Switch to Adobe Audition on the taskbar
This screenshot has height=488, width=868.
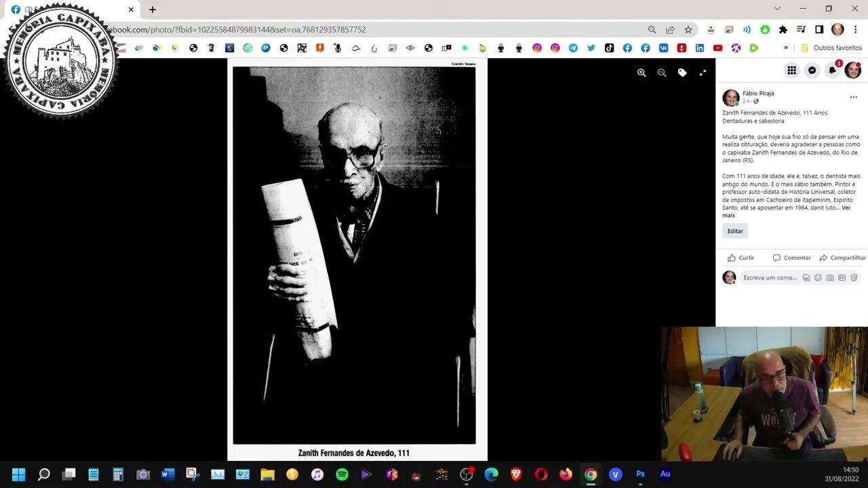point(665,474)
